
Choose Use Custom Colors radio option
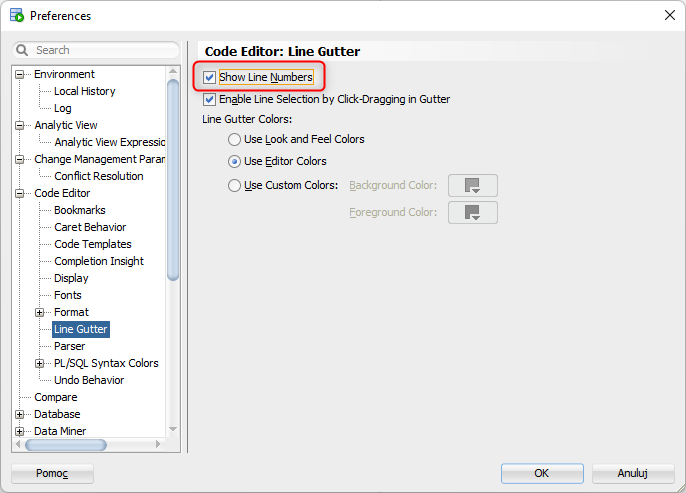pyautogui.click(x=235, y=186)
